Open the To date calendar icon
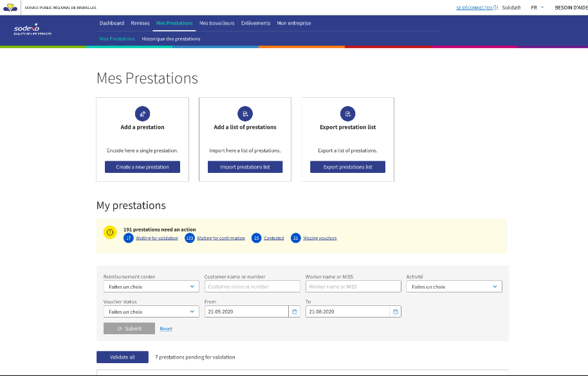 tap(395, 312)
